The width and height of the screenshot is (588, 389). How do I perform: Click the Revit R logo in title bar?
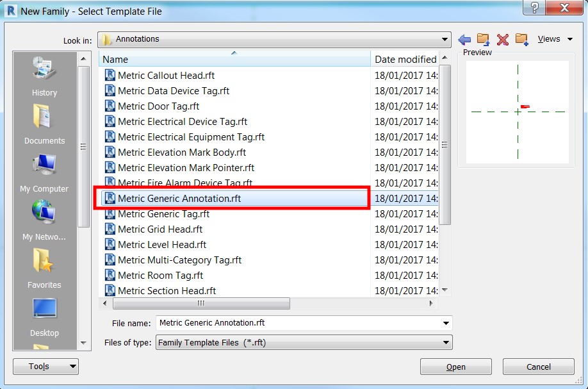click(x=11, y=10)
